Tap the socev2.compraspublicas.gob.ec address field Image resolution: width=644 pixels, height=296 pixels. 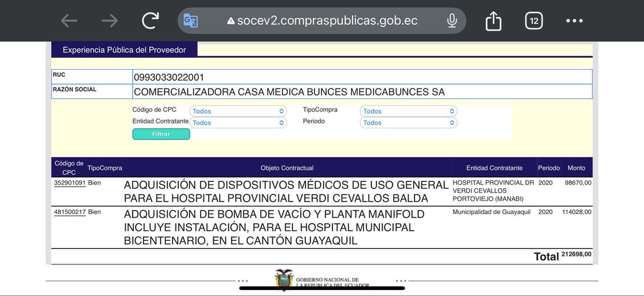point(322,21)
